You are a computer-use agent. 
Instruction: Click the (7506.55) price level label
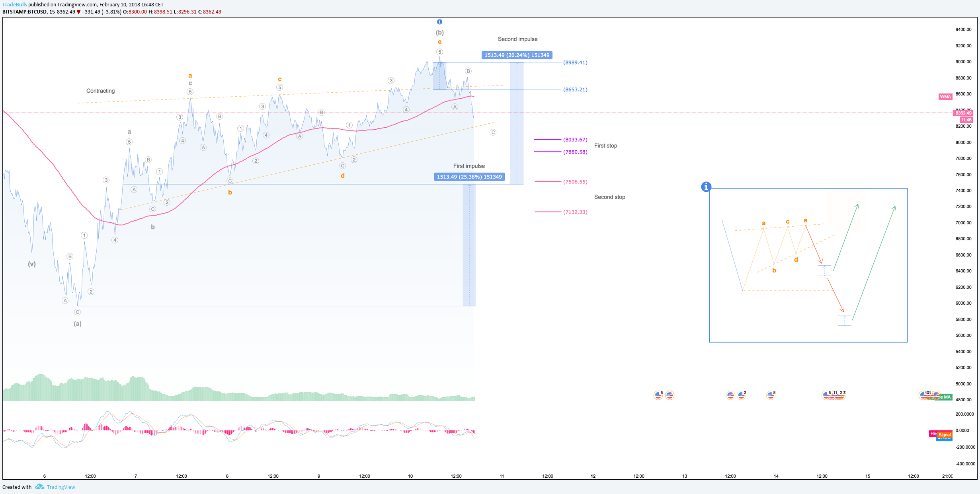pyautogui.click(x=575, y=182)
